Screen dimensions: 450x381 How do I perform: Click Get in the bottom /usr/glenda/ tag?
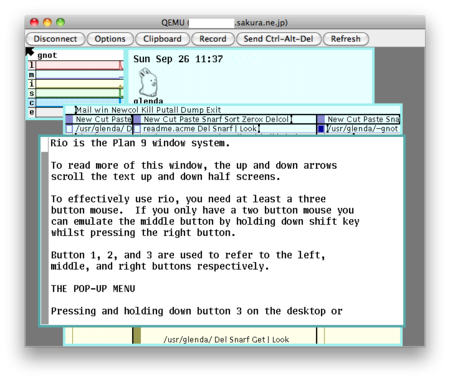259,340
